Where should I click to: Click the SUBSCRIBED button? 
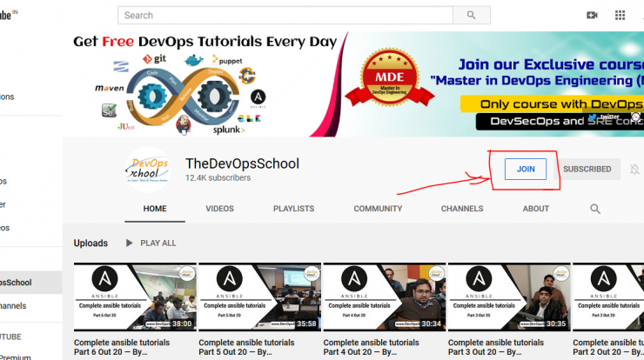(x=587, y=169)
